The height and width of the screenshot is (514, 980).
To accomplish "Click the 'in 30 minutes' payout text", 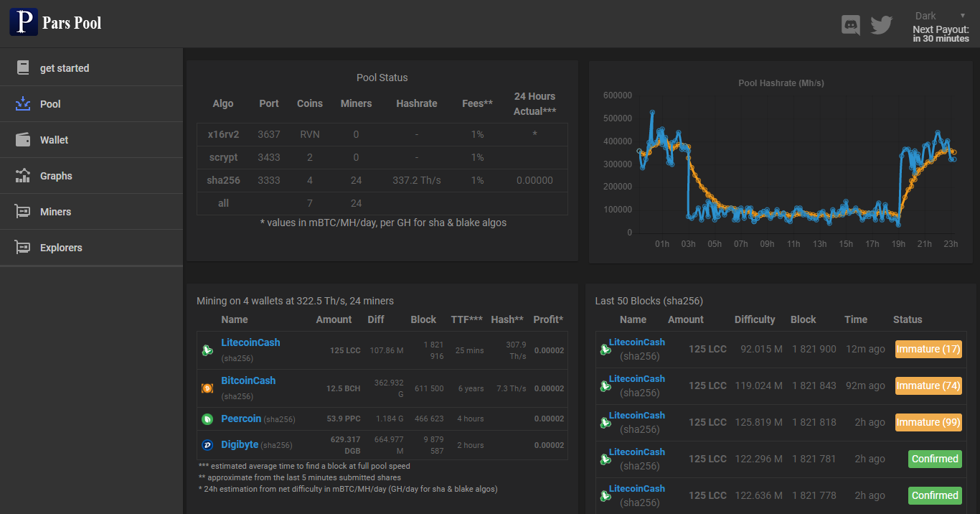I will point(941,39).
